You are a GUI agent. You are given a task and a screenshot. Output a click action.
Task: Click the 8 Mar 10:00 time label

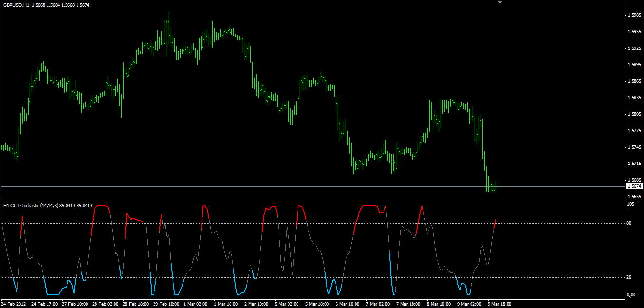coord(439,303)
